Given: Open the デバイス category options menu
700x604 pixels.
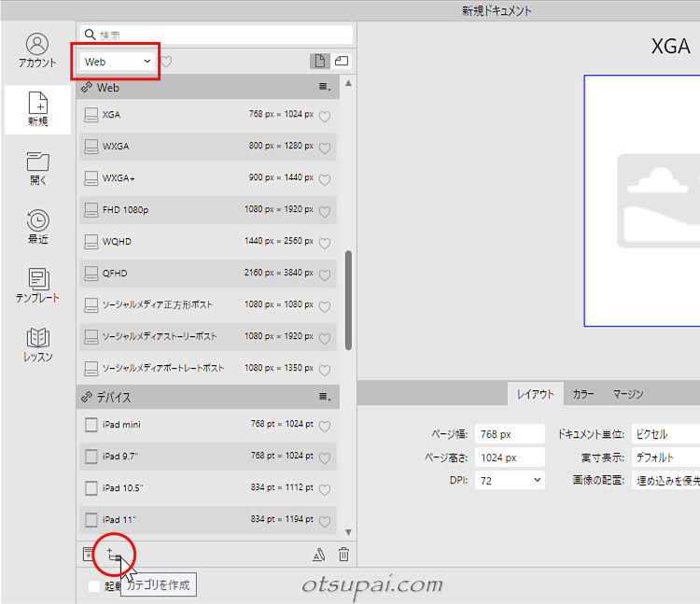Looking at the screenshot, I should tap(325, 397).
